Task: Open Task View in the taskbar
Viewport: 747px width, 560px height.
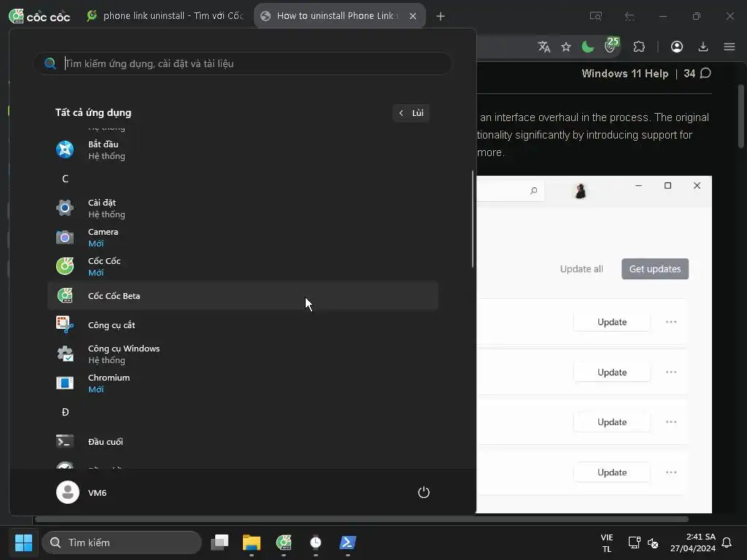Action: pos(220,542)
